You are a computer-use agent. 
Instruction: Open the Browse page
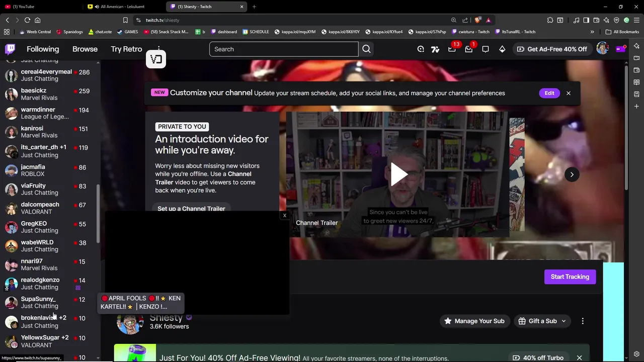(x=85, y=49)
